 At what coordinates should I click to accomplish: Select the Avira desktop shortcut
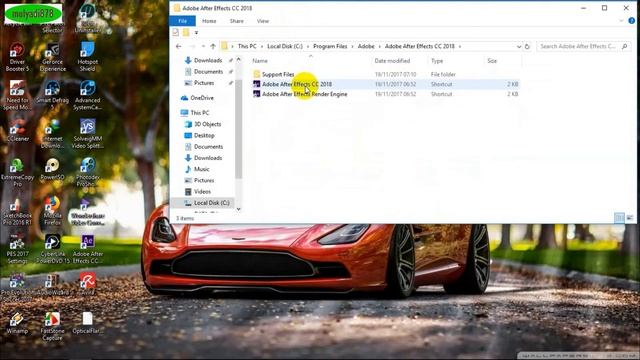click(x=87, y=284)
